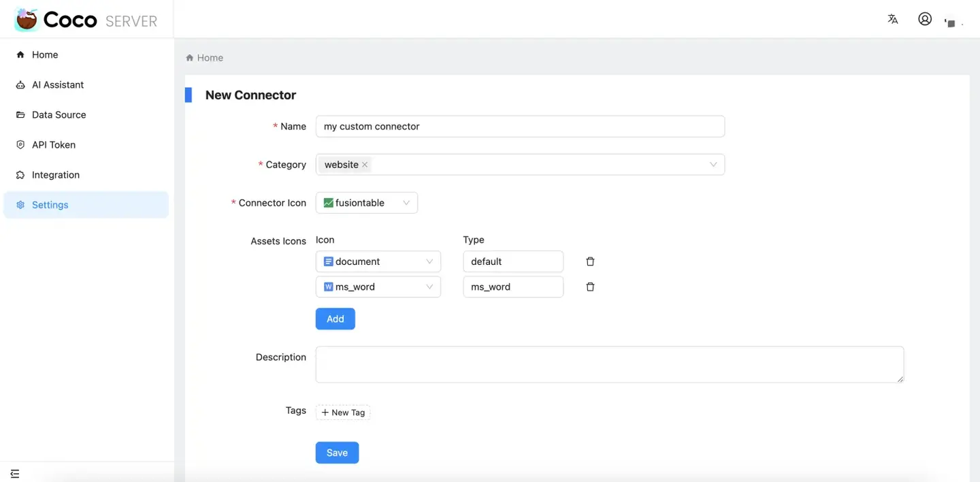The width and height of the screenshot is (980, 482).
Task: Navigate to Home via breadcrumb
Action: 210,57
